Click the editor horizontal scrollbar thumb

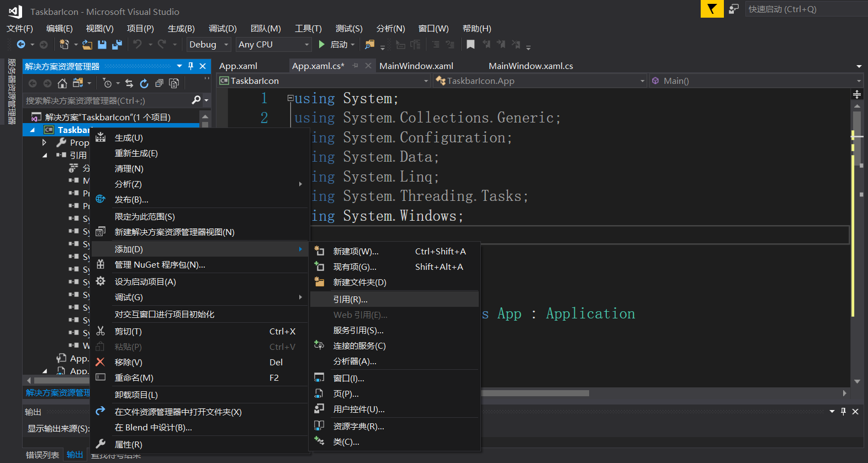pyautogui.click(x=536, y=393)
